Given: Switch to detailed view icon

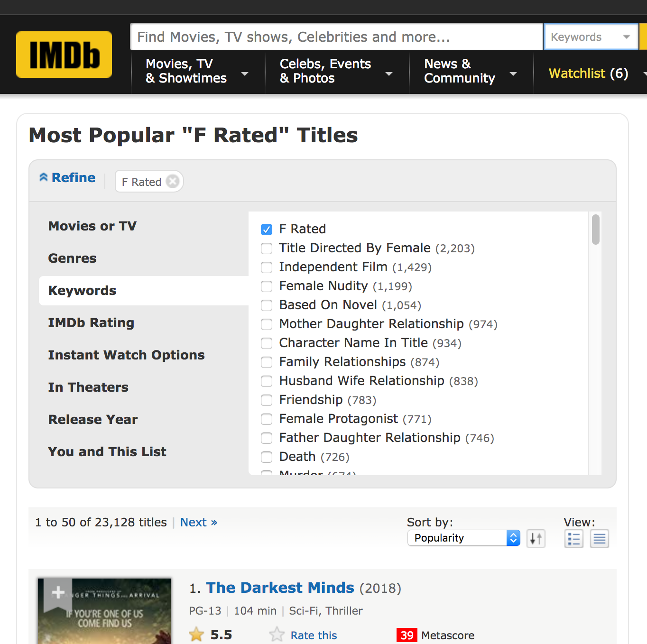Looking at the screenshot, I should click(x=599, y=538).
